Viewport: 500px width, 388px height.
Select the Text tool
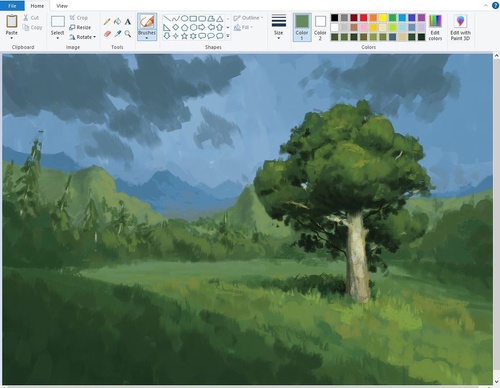tap(128, 22)
